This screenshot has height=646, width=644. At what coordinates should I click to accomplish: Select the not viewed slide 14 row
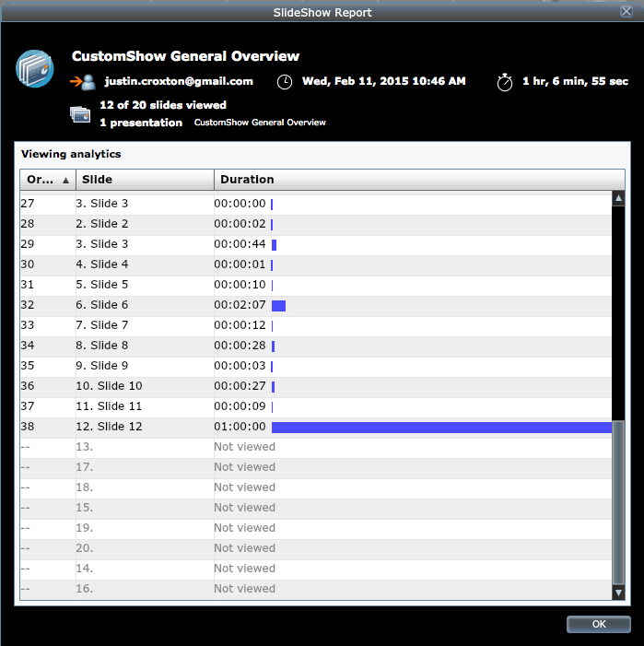316,569
